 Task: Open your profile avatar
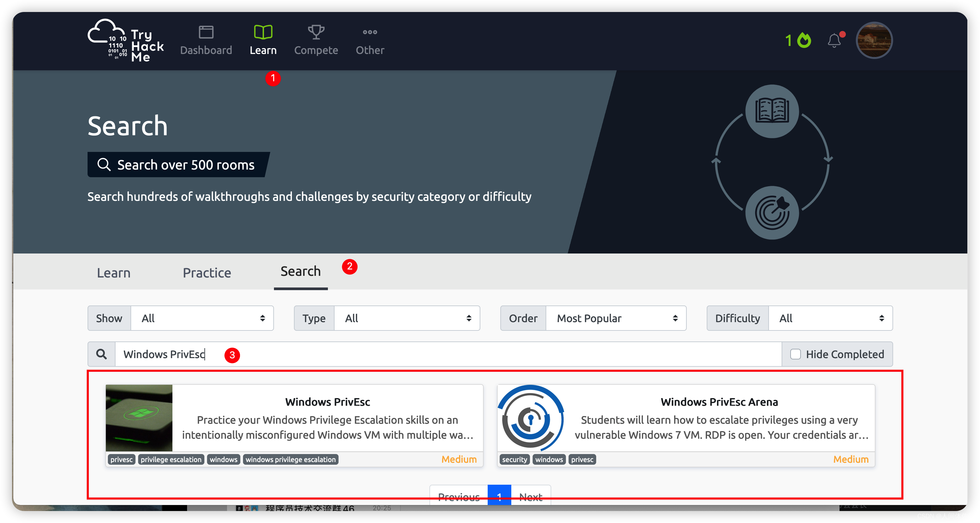tap(874, 40)
